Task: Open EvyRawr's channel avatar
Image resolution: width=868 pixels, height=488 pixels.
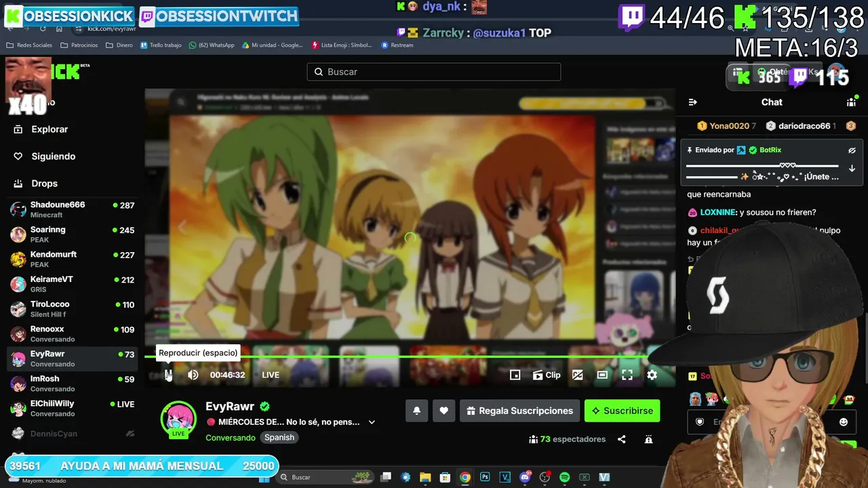Action: [178, 419]
